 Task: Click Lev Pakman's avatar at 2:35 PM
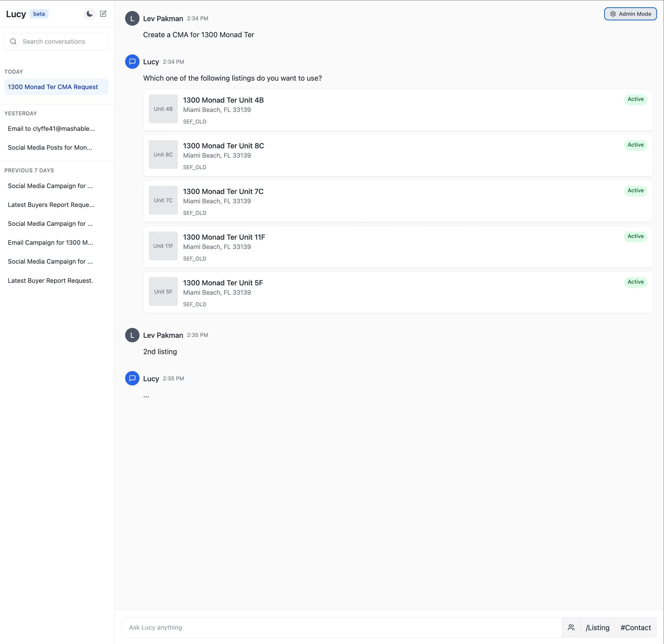pos(132,335)
